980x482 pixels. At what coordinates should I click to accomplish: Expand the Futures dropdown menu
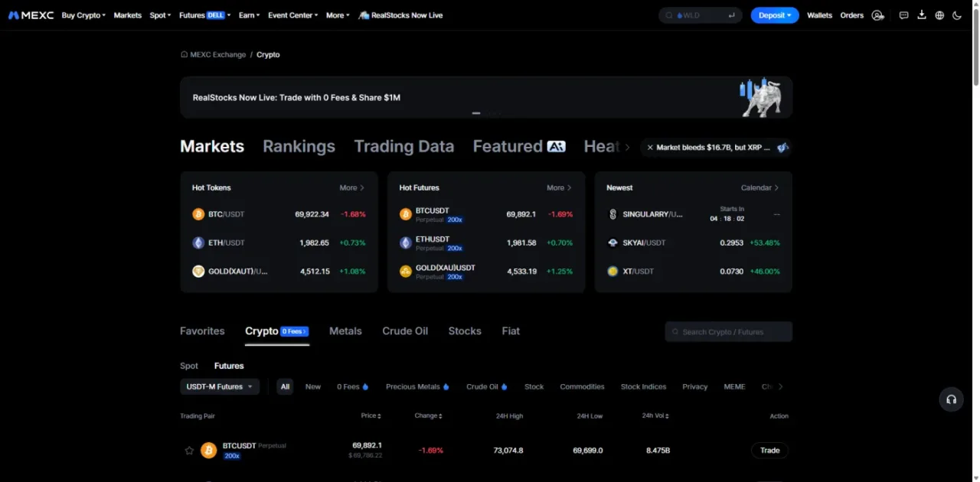[205, 15]
